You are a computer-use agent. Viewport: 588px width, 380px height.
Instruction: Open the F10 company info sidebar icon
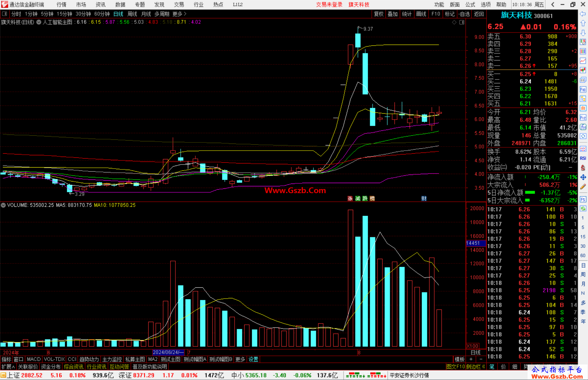[583, 89]
